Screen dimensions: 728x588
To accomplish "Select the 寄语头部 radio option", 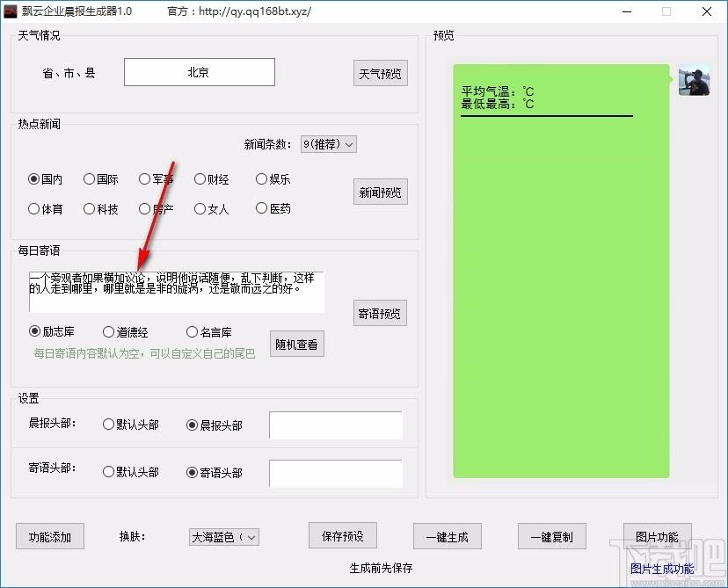I will (x=215, y=473).
